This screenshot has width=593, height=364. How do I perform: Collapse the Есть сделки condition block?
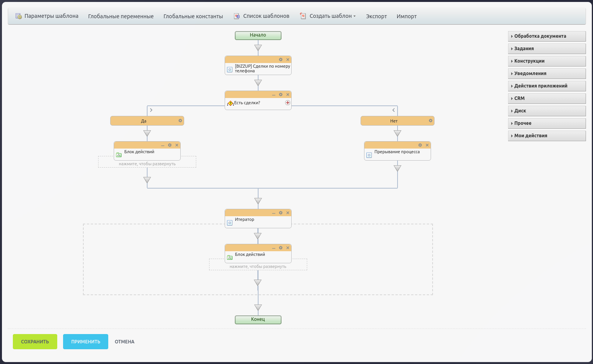click(274, 95)
